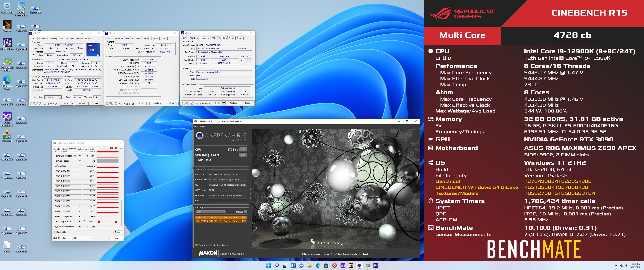Open Cinebench Help menu
The height and width of the screenshot is (270, 644).
(202, 127)
